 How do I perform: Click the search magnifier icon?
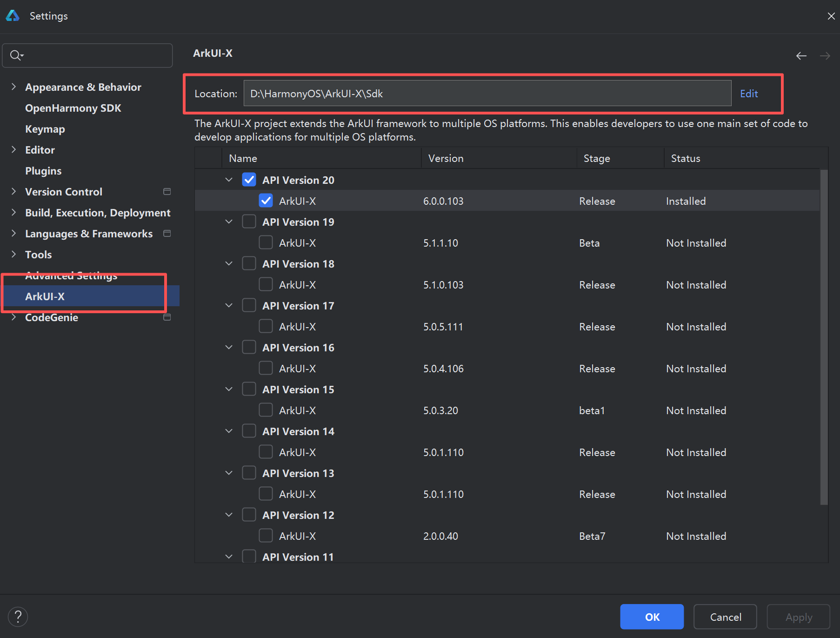click(16, 55)
